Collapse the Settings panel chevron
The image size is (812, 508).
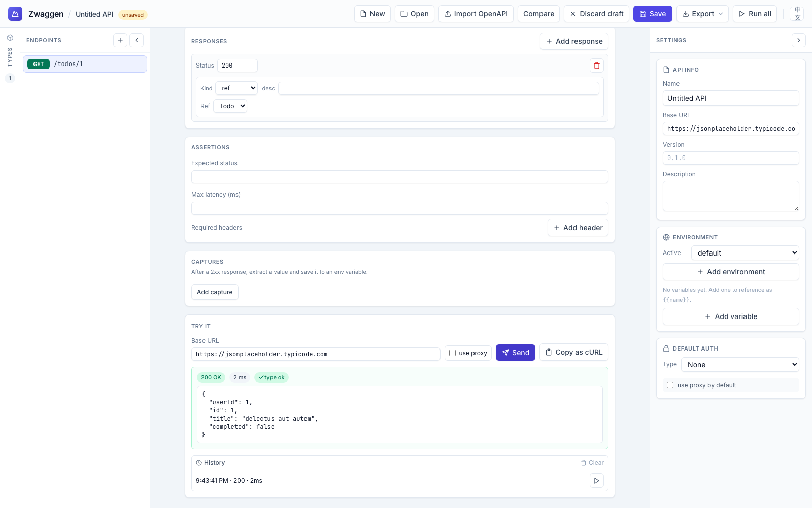[798, 40]
